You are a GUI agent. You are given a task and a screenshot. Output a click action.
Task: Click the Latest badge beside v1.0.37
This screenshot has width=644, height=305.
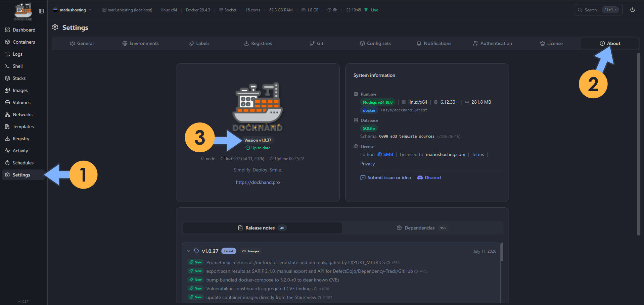(229, 251)
